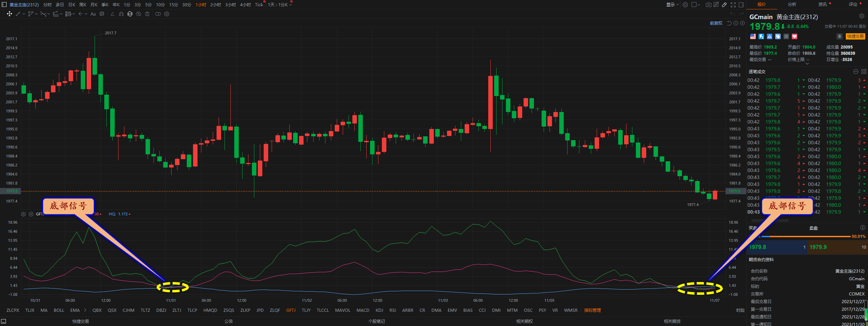Image resolution: width=868 pixels, height=326 pixels.
Task: Switch to the 分析 tab
Action: click(x=792, y=4)
